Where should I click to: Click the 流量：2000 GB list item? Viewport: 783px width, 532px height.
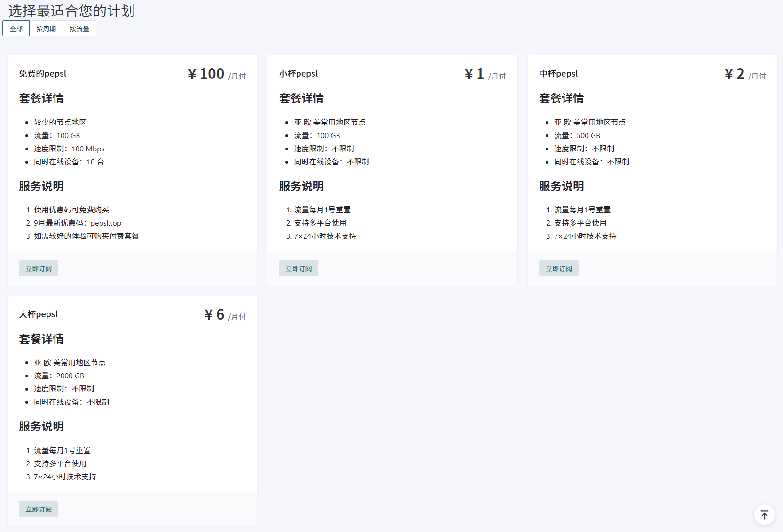click(x=59, y=376)
